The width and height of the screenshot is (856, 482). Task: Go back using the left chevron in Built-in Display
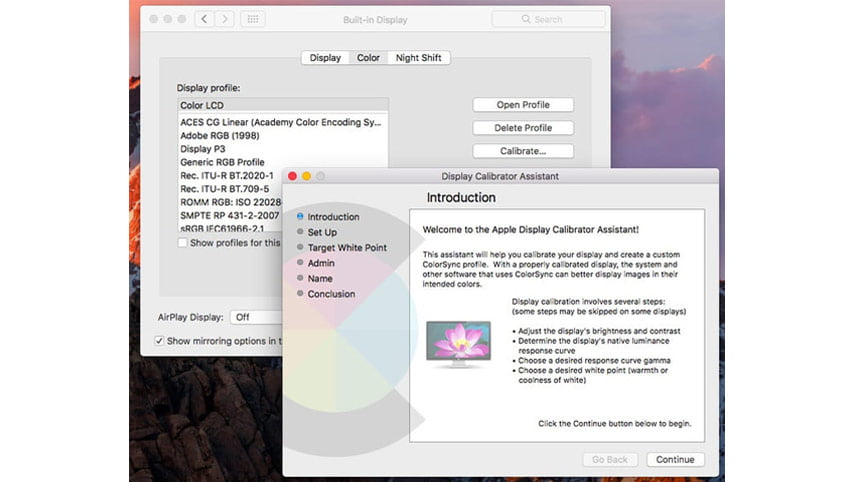pyautogui.click(x=204, y=19)
